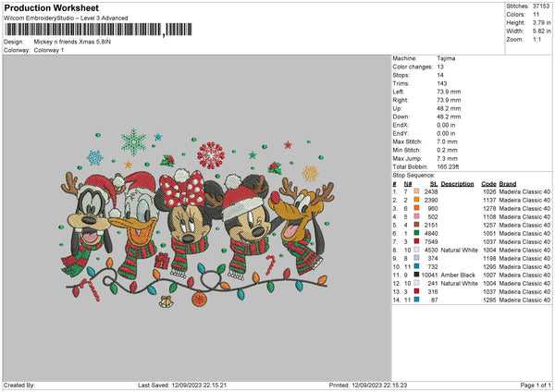555x392 pixels.
Task: Click the teal swatch beside 732 stitches
Action: 416,266
